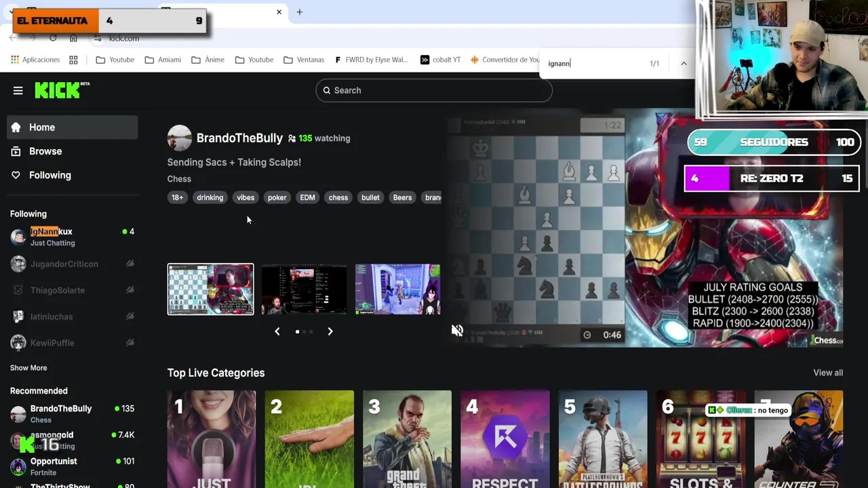Reload the page
Screen dimensions: 868x488
(x=53, y=38)
